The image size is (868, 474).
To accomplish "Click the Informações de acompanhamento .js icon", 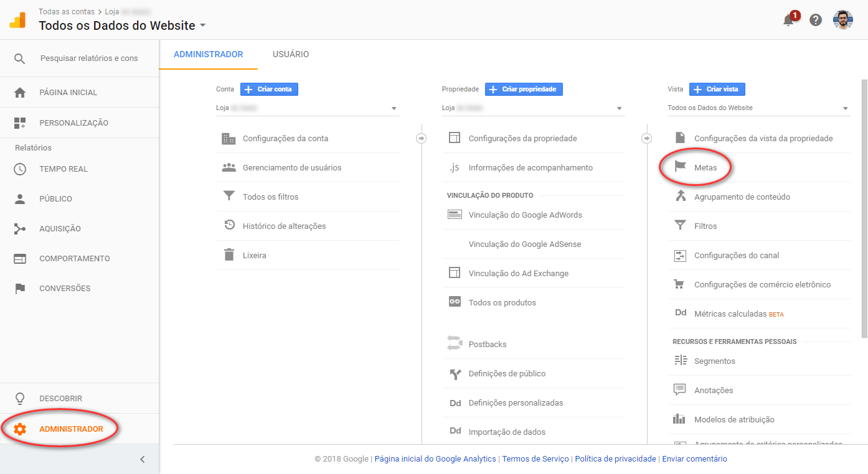I will tap(453, 167).
